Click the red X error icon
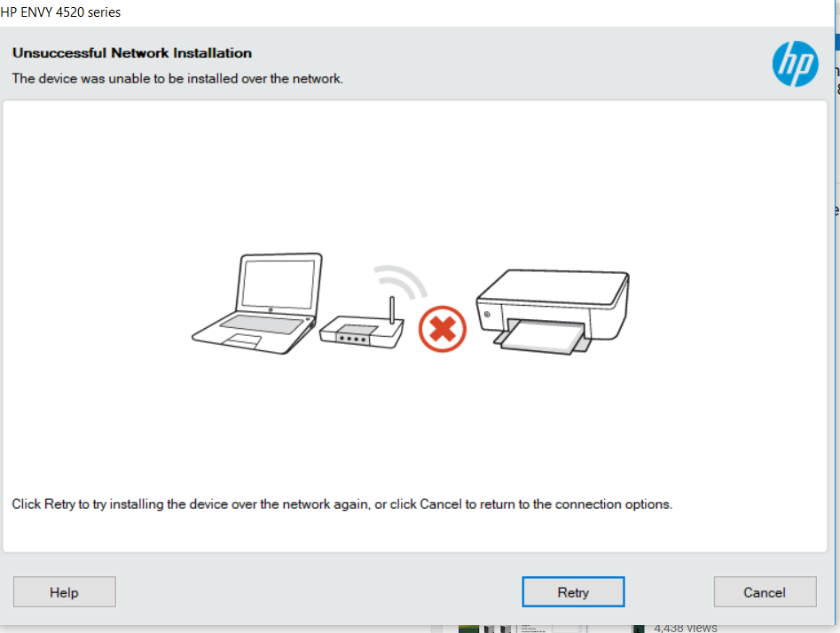 tap(443, 329)
